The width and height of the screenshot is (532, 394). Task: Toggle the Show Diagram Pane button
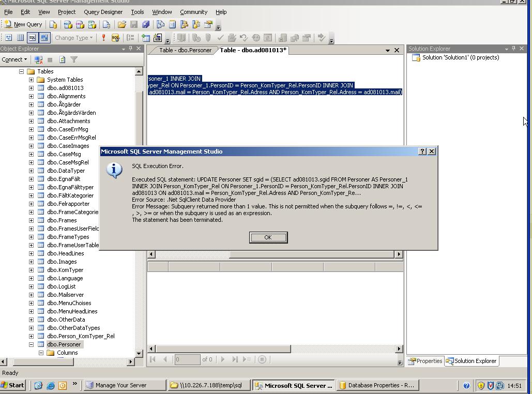point(8,38)
